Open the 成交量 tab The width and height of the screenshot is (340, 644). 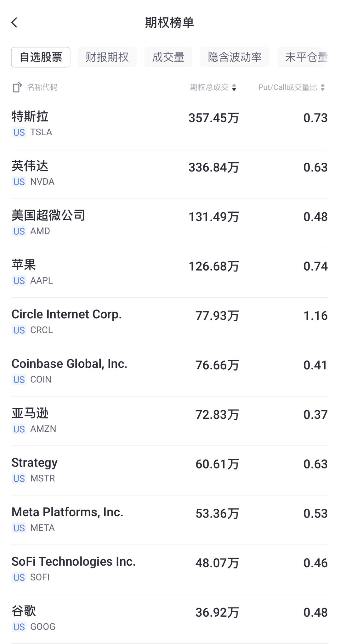[168, 57]
